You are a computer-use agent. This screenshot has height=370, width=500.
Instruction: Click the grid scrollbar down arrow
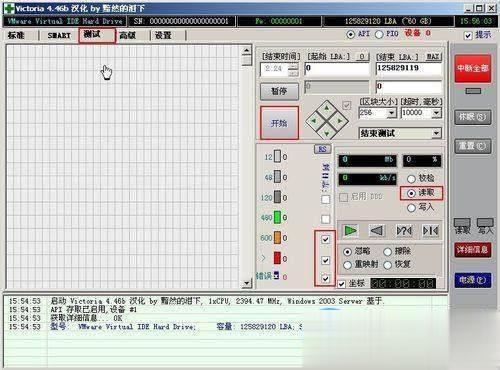point(247,283)
